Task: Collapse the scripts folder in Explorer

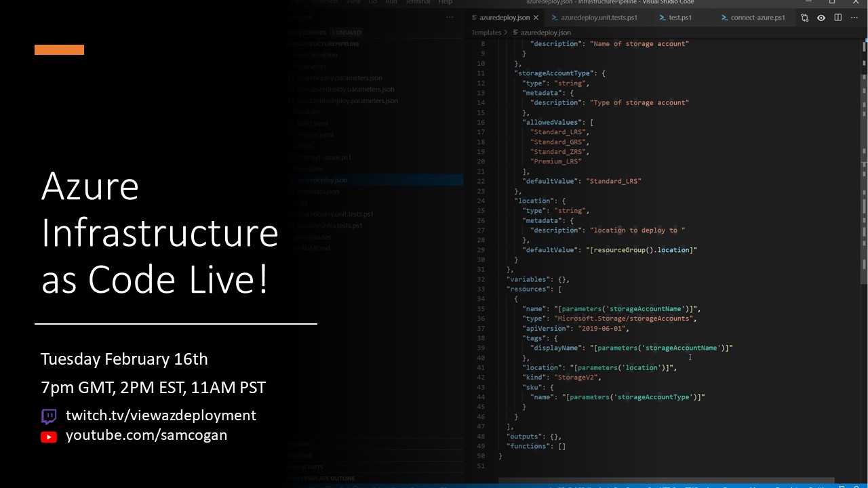Action: 304,146
